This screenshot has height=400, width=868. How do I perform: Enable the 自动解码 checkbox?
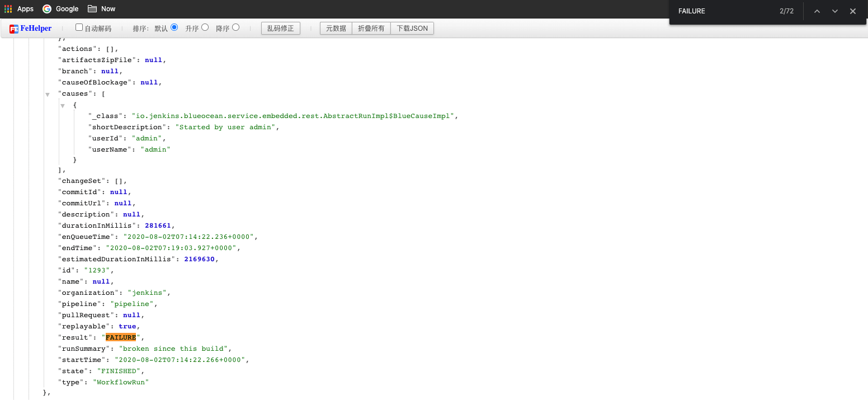click(x=79, y=27)
